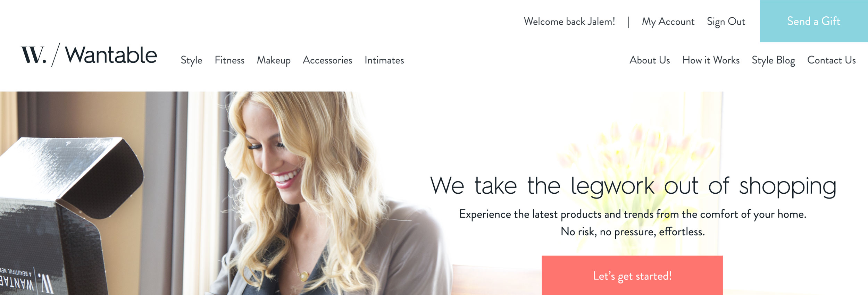
Task: Click the 'No risk, no pressure' tagline
Action: tap(633, 231)
